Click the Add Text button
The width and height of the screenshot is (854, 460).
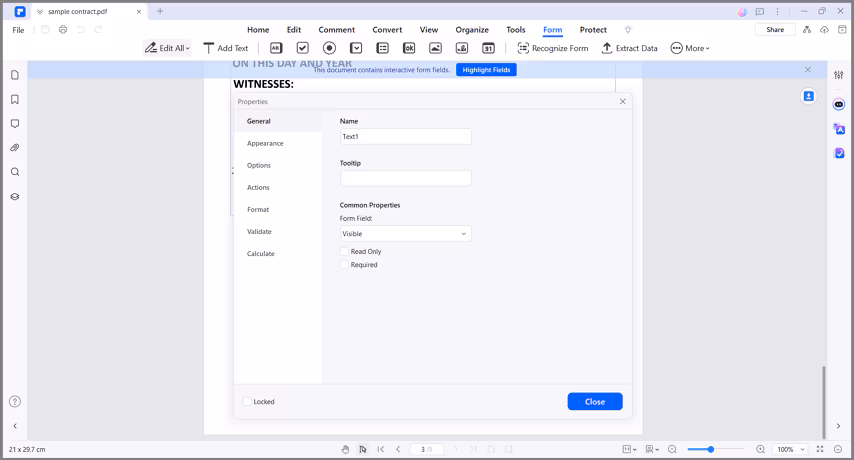coord(225,48)
